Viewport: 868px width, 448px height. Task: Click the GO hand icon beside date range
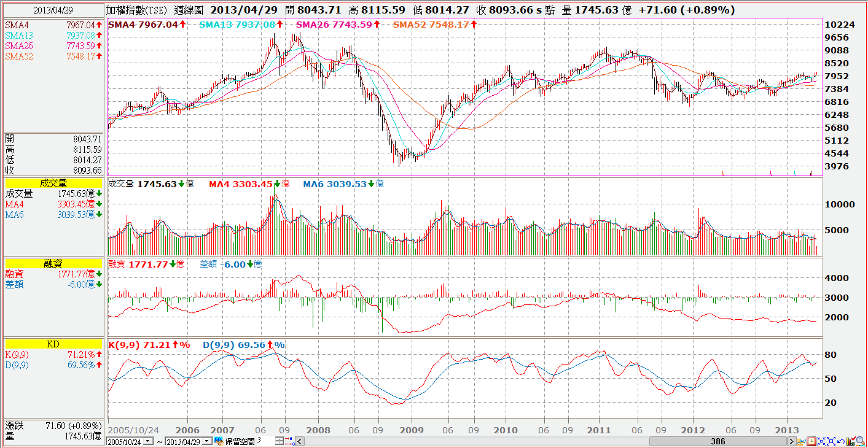218,441
